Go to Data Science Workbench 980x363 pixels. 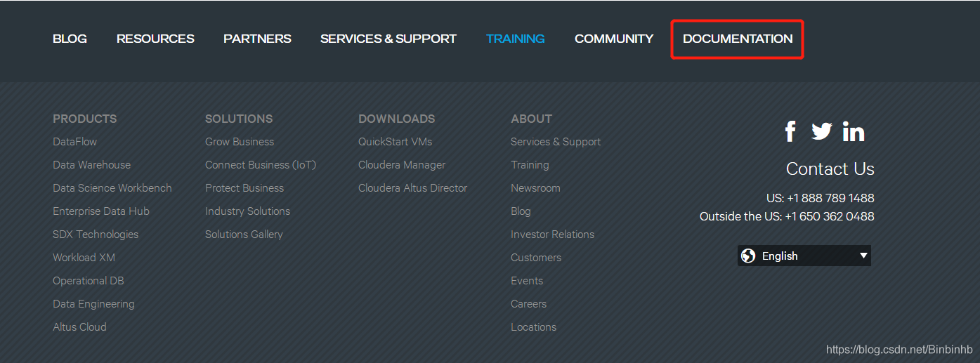pyautogui.click(x=112, y=187)
